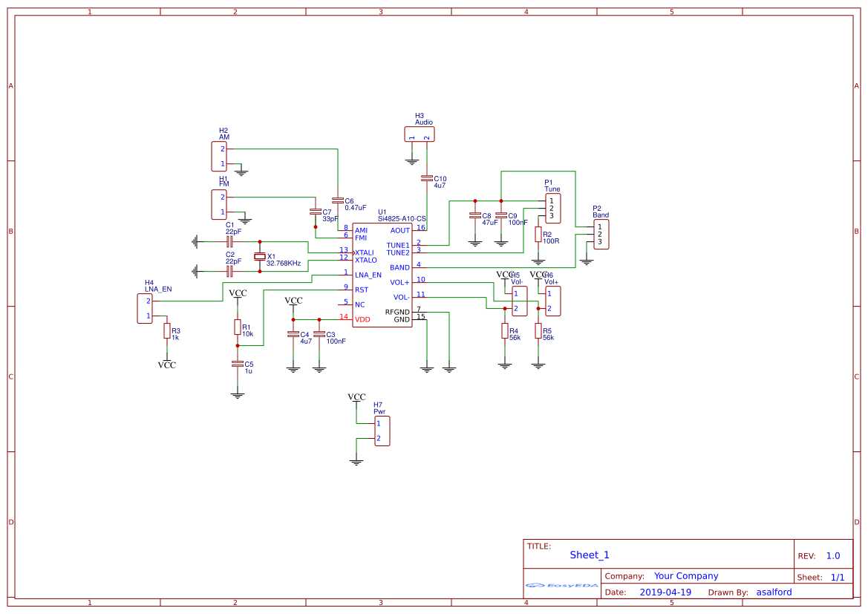The image size is (868, 614).
Task: Click the "Your Company" text in title block
Action: [686, 576]
